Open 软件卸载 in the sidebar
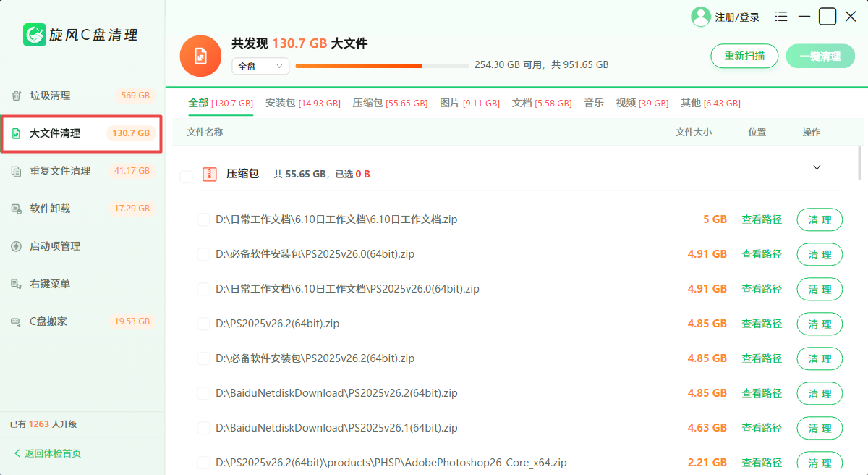The image size is (868, 475). (x=82, y=209)
